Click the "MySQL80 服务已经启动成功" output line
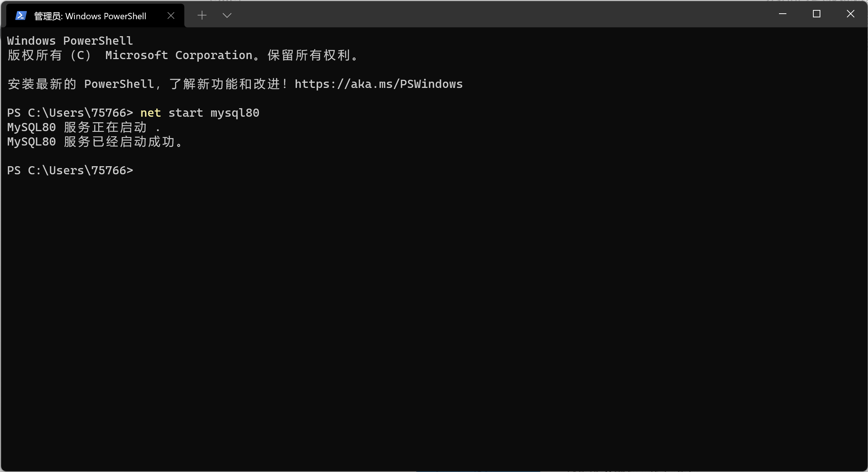This screenshot has height=472, width=868. [x=95, y=142]
